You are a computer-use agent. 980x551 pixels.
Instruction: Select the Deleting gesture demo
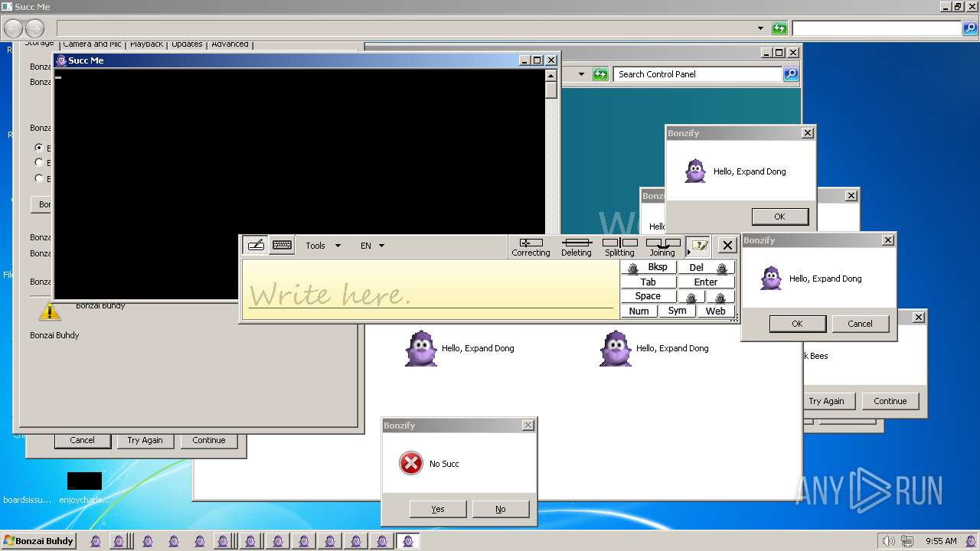point(577,246)
